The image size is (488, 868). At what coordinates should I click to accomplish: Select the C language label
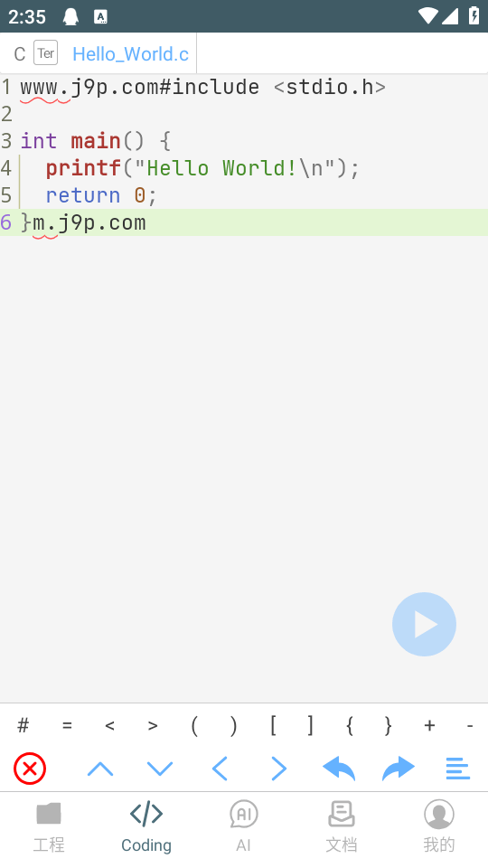pyautogui.click(x=19, y=54)
